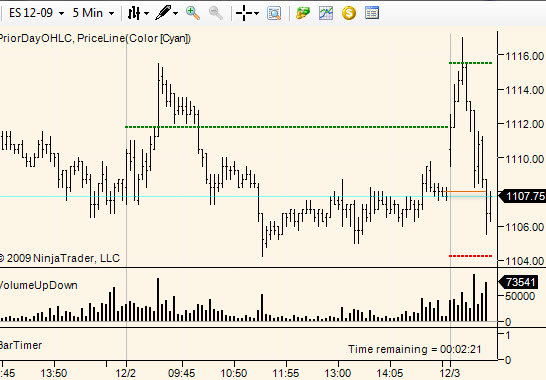
Task: Open the chart properties table icon
Action: pos(372,13)
